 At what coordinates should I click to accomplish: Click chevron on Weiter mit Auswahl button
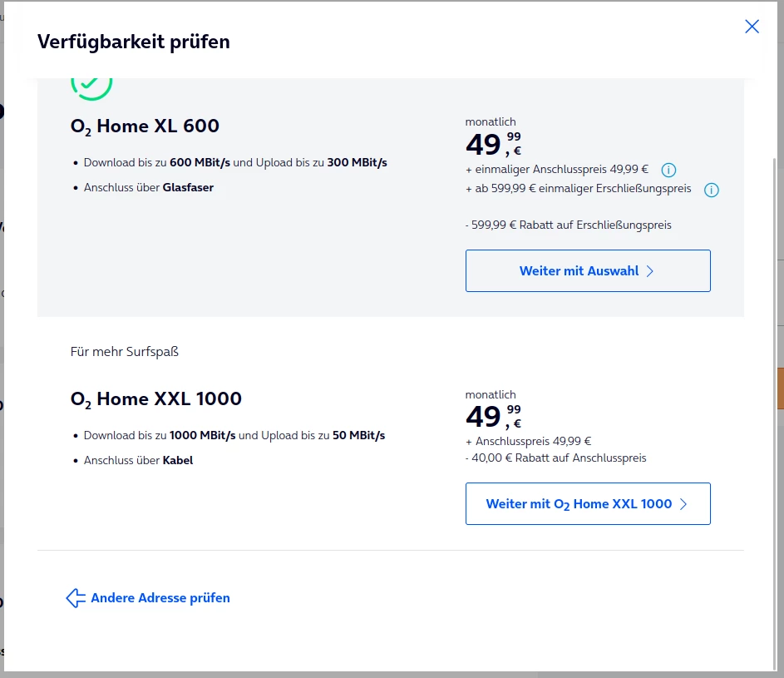coord(650,271)
